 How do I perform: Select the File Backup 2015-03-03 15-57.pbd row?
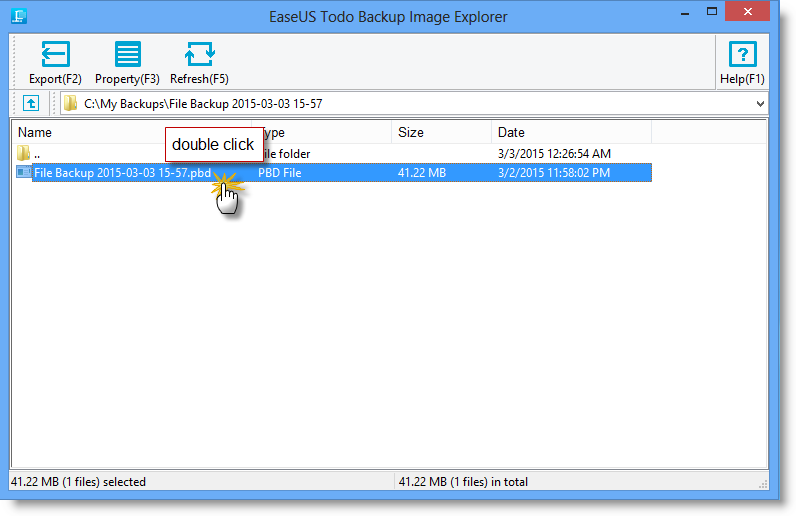(x=334, y=173)
